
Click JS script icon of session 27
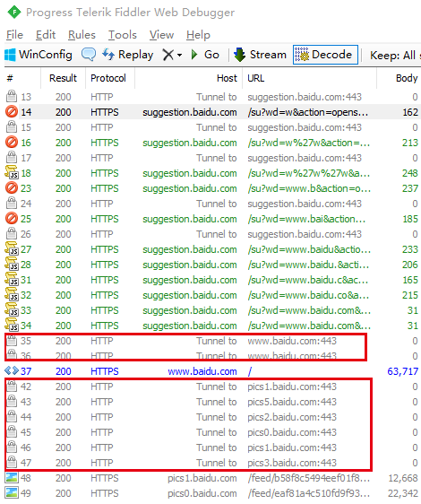(x=12, y=248)
